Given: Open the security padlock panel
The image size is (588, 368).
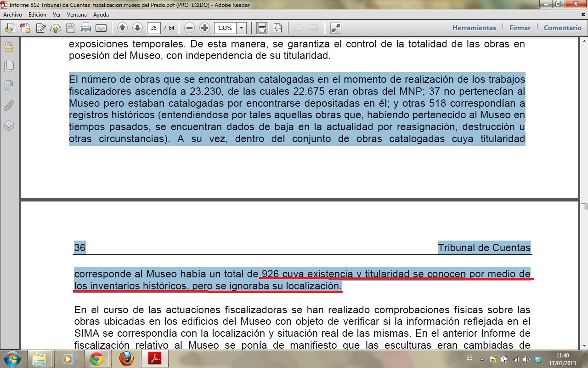Looking at the screenshot, I should [x=8, y=46].
